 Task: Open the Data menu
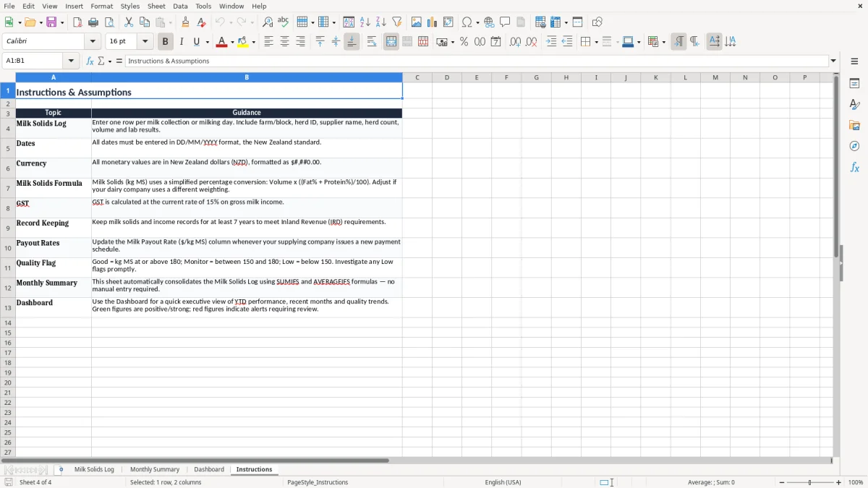pos(180,6)
